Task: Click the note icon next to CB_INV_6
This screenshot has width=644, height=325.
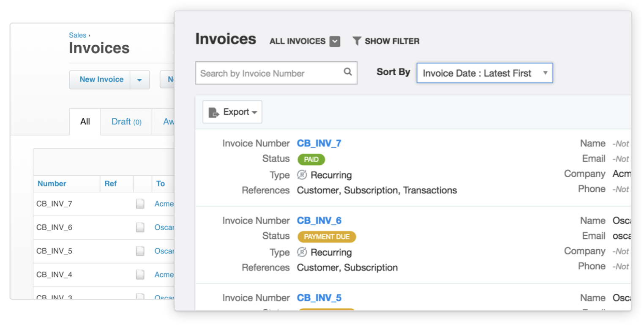Action: (x=140, y=227)
